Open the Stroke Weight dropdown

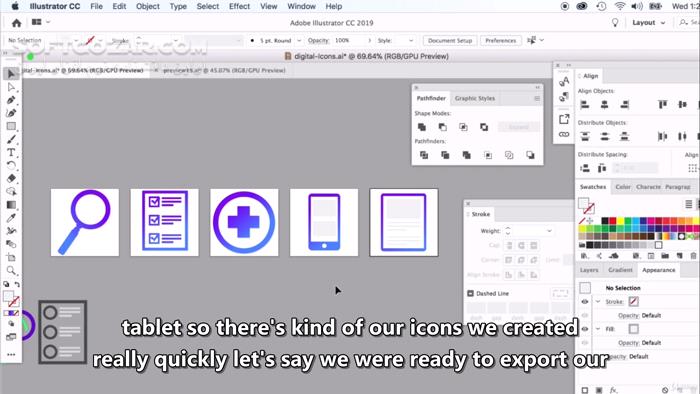coord(549,231)
